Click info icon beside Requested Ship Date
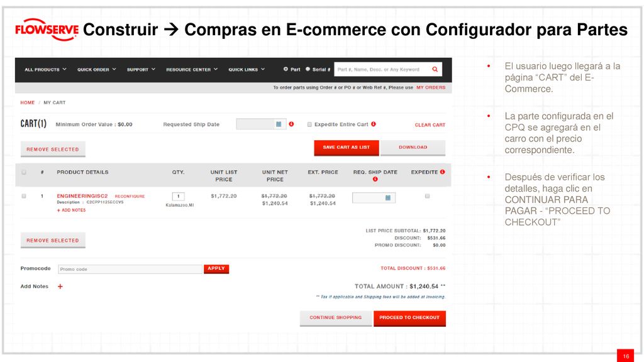The image size is (644, 362). [x=291, y=124]
